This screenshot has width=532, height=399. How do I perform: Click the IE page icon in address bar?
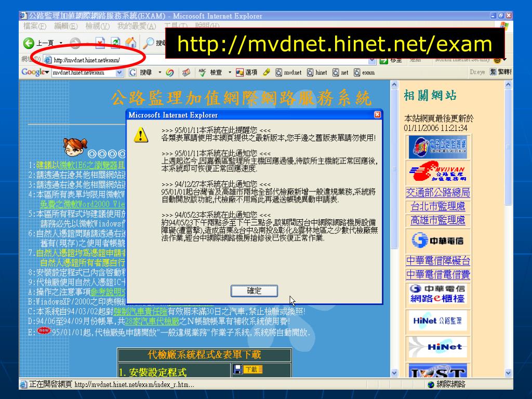pyautogui.click(x=48, y=60)
